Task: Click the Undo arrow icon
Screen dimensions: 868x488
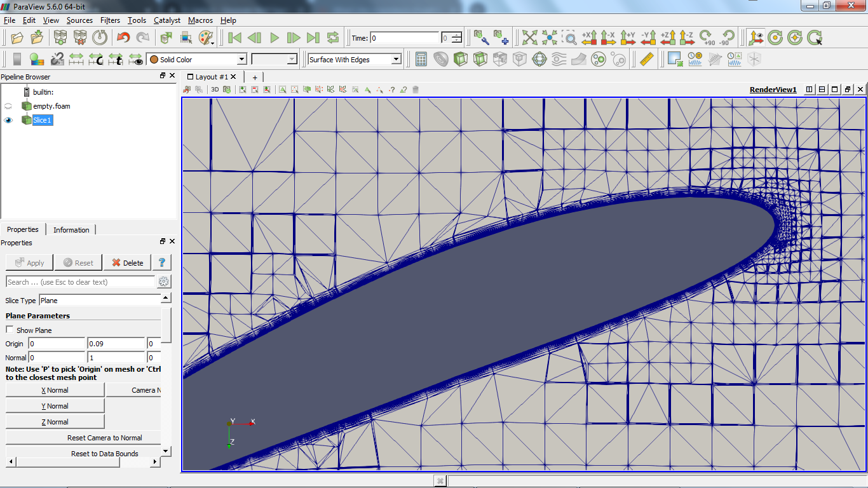Action: coord(123,38)
